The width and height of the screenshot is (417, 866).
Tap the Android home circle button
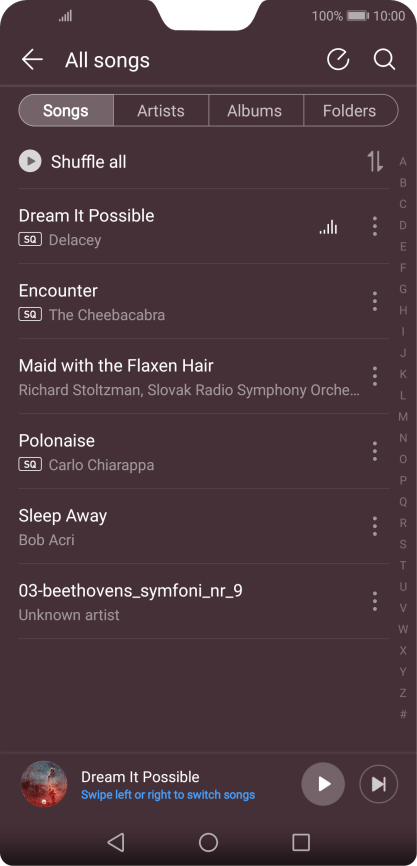coord(208,842)
